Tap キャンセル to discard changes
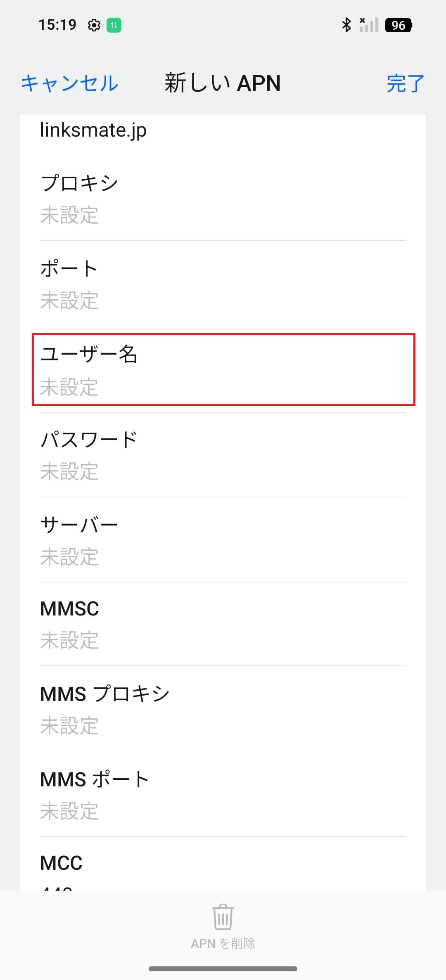 click(x=69, y=83)
